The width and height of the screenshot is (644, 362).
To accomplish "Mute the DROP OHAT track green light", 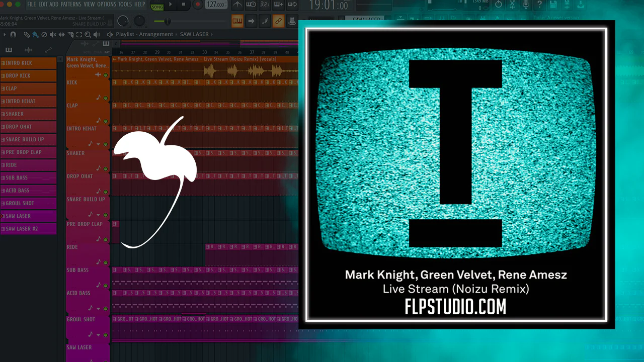I will (x=106, y=192).
